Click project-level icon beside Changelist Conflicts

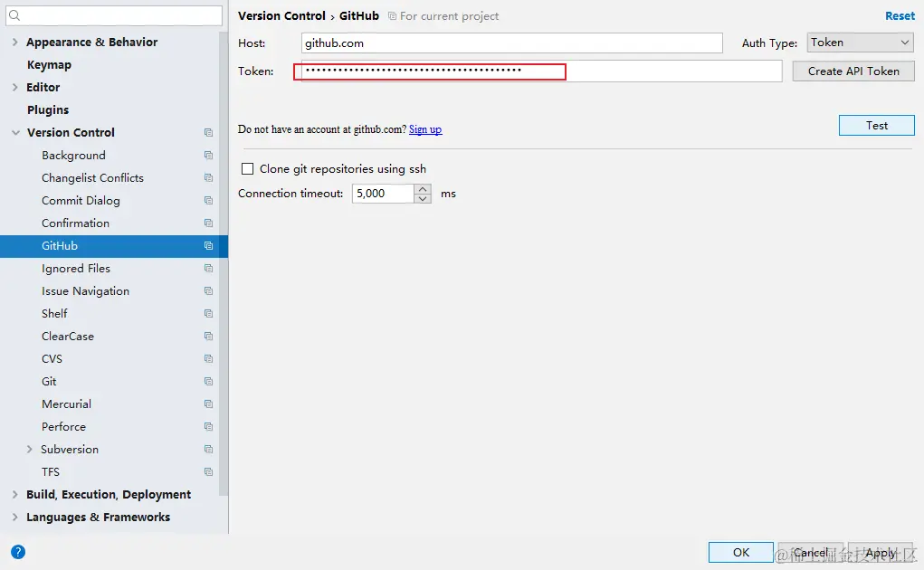208,178
